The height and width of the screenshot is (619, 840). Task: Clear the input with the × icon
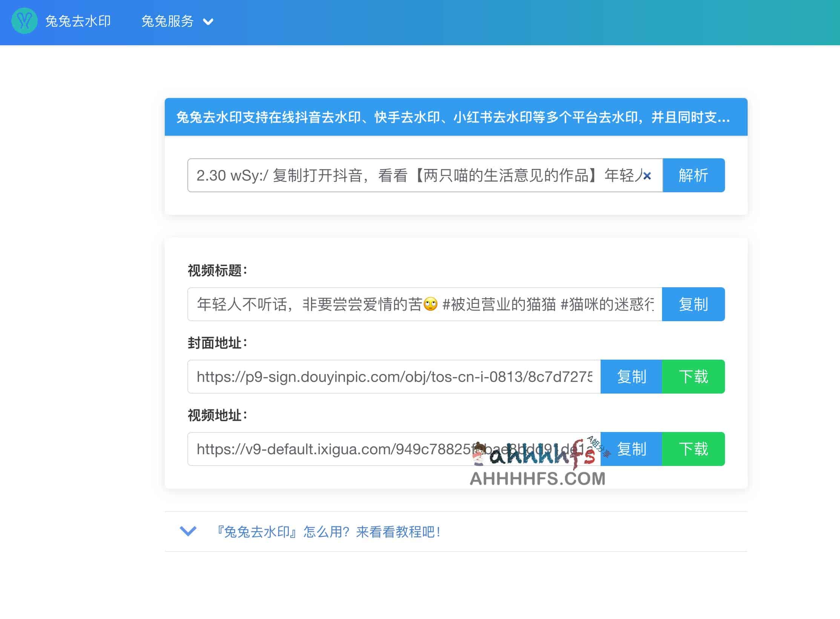click(x=647, y=176)
